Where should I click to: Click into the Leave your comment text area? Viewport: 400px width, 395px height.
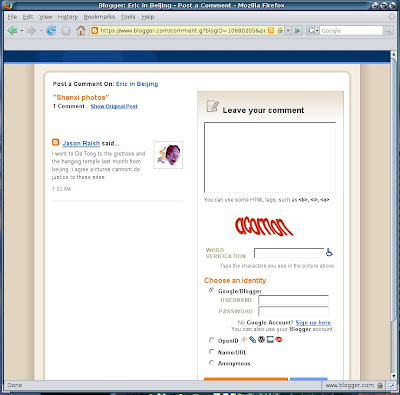(270, 157)
